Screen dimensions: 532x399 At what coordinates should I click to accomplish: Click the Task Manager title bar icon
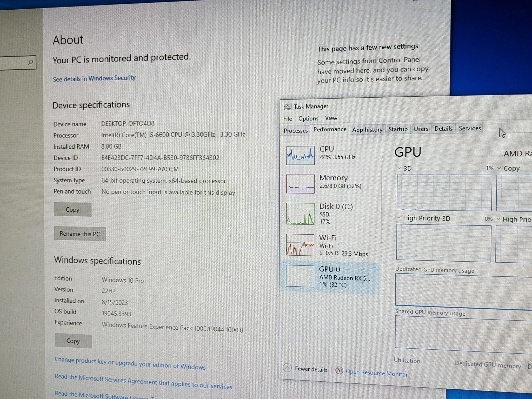(x=288, y=107)
